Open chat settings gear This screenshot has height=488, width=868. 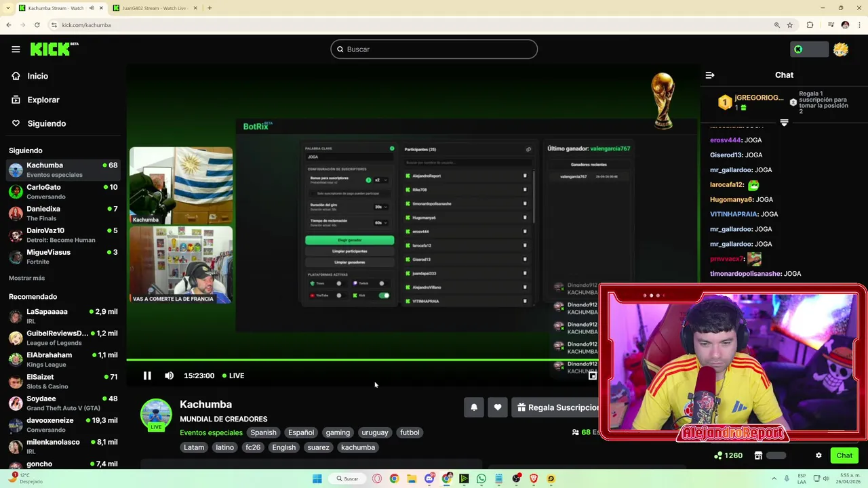tap(818, 455)
